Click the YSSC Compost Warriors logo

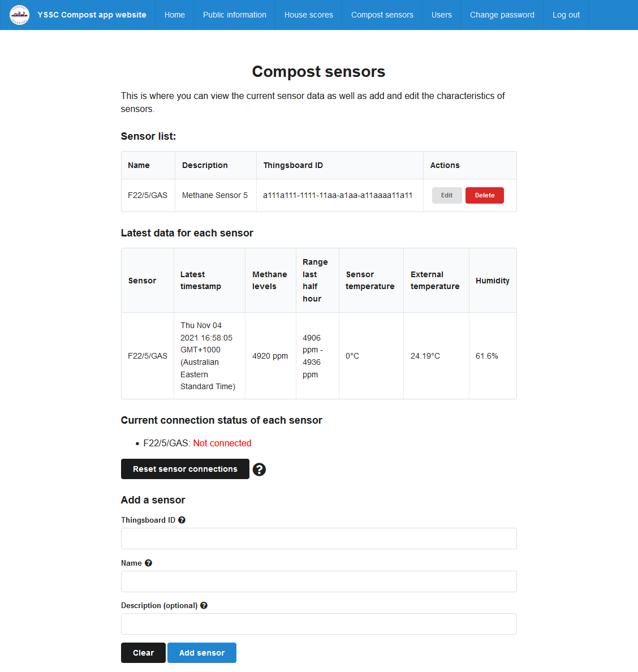pyautogui.click(x=20, y=15)
